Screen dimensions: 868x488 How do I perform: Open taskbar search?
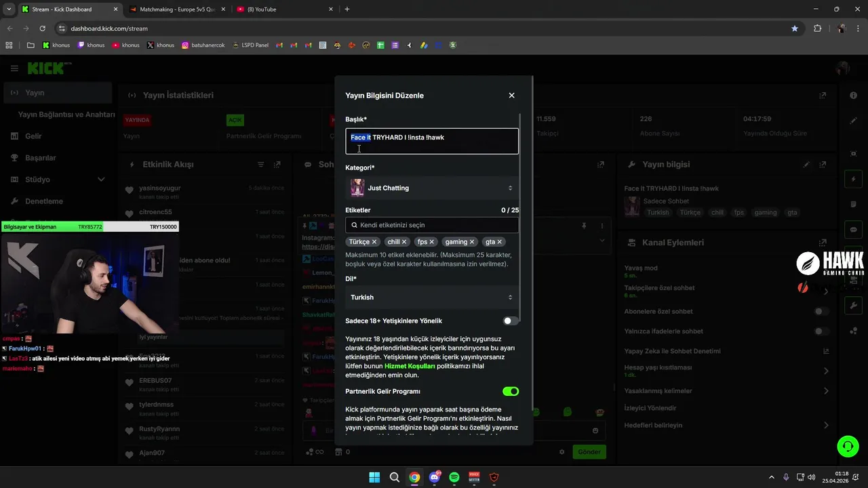tap(395, 477)
